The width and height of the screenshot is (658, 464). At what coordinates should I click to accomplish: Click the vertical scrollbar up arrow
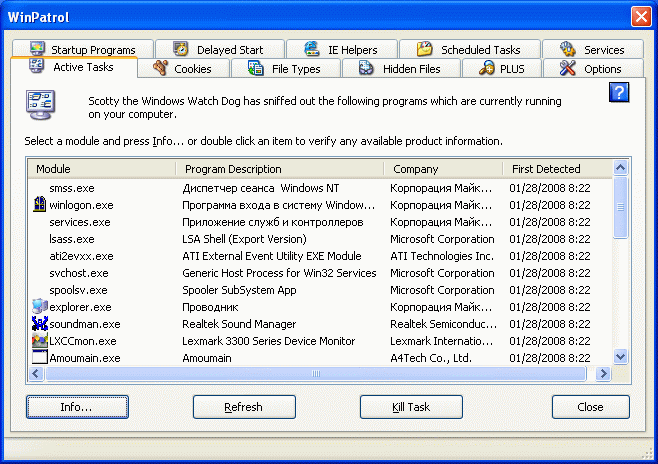click(x=620, y=168)
